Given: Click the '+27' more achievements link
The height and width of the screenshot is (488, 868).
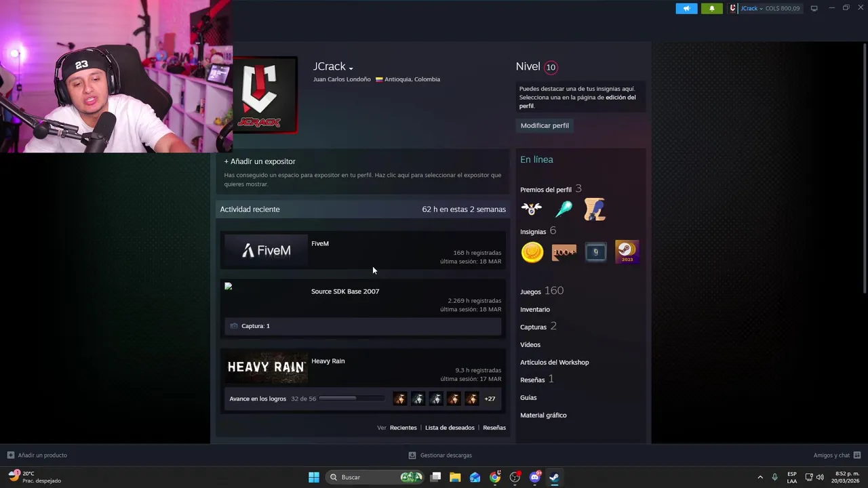Looking at the screenshot, I should pos(490,399).
